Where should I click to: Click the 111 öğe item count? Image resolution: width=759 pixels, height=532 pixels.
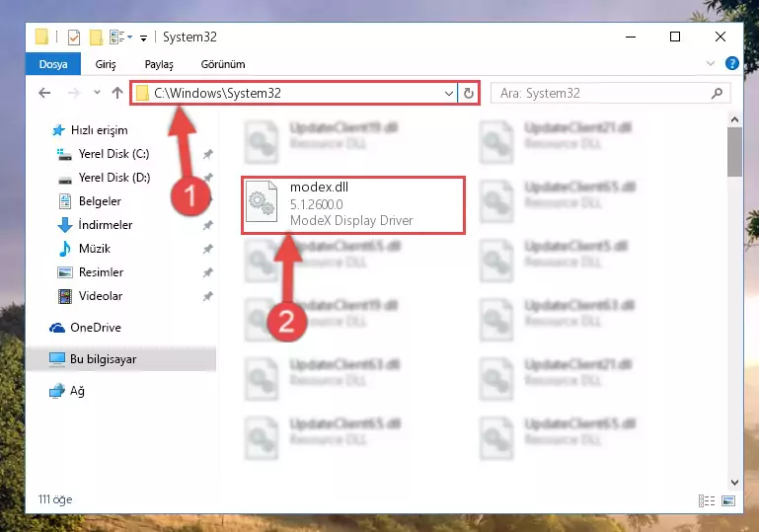click(55, 499)
